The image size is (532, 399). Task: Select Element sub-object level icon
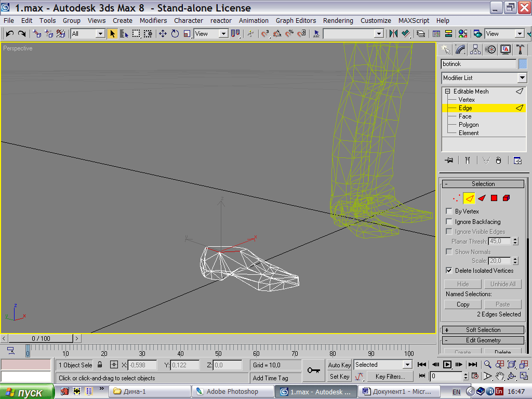[506, 198]
